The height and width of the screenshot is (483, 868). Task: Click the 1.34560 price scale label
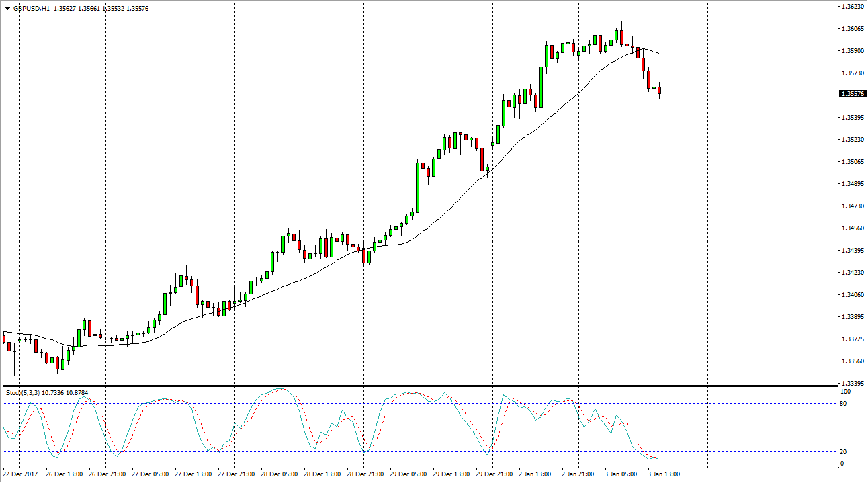tap(851, 228)
